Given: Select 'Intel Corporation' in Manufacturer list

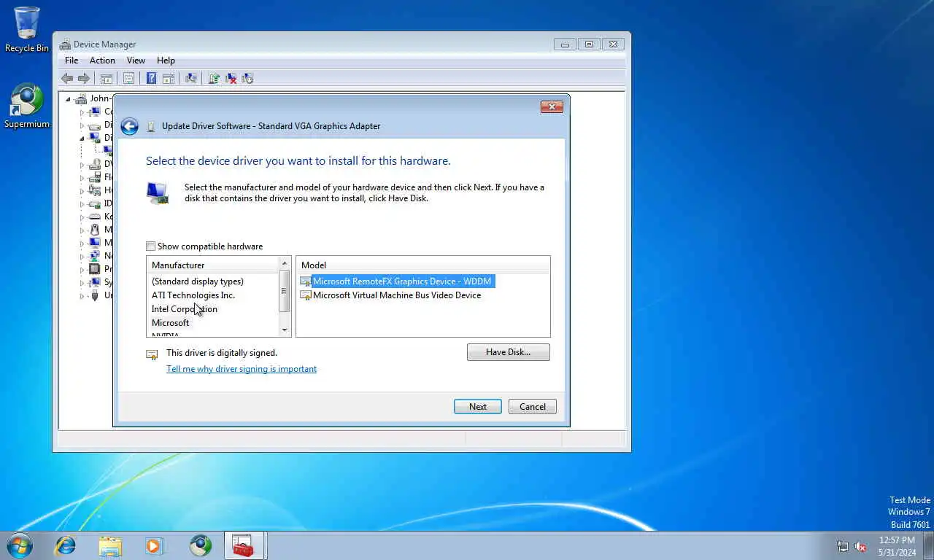Looking at the screenshot, I should (185, 309).
